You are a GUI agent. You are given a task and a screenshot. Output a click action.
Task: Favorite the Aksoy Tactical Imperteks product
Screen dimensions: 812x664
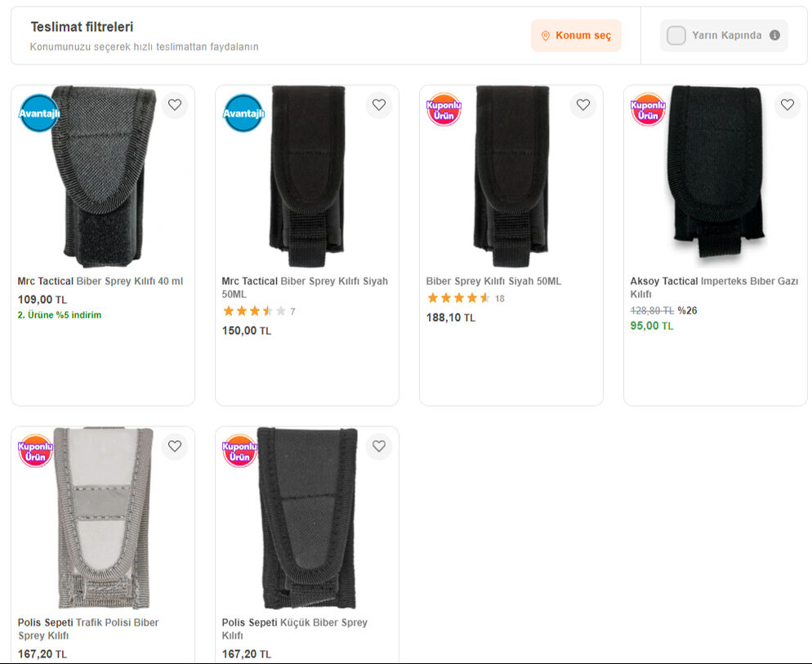point(787,105)
